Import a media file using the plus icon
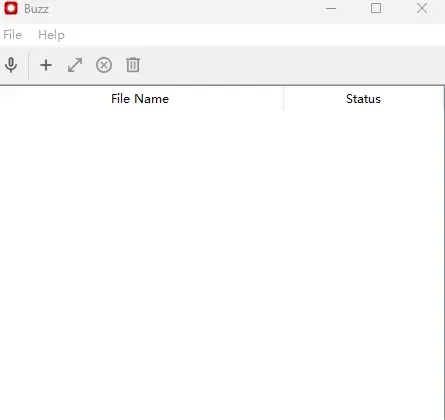445x420 pixels. point(46,65)
